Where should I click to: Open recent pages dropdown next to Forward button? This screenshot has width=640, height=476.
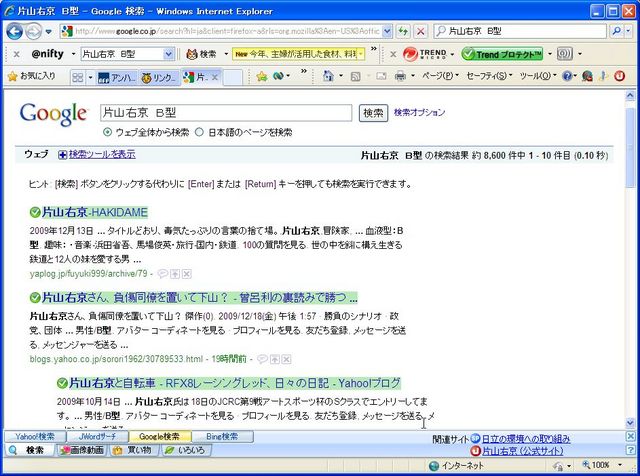49,31
